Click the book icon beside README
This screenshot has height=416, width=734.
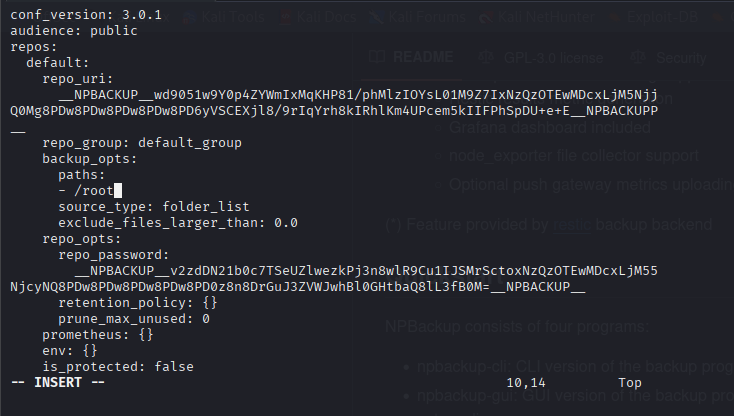click(x=378, y=58)
